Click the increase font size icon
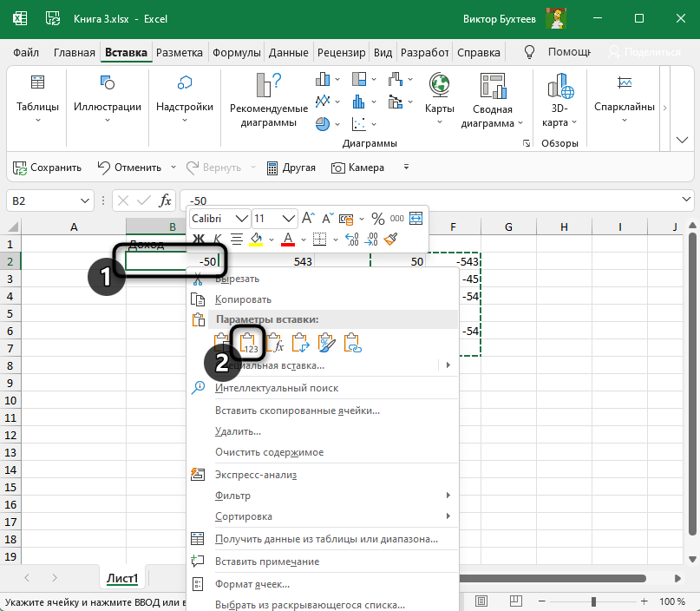This screenshot has height=611, width=700. click(x=310, y=219)
